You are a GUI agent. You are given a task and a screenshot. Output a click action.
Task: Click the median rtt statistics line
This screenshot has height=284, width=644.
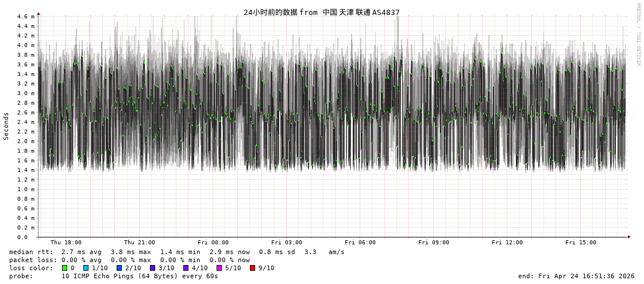tap(177, 252)
